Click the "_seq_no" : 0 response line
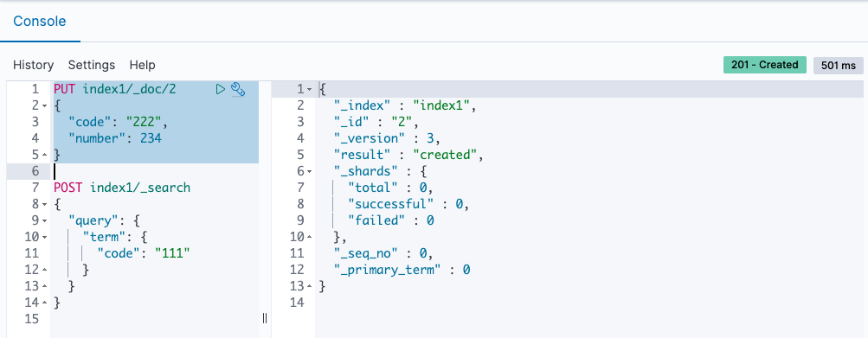Screen dimensions: 868x338 (383, 253)
